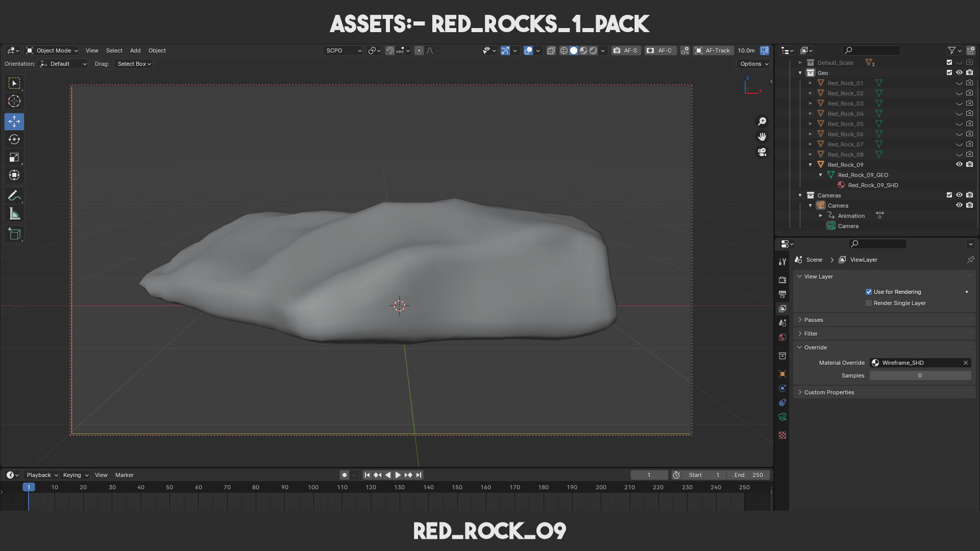Uncheck Use for Rendering checkbox

click(868, 292)
